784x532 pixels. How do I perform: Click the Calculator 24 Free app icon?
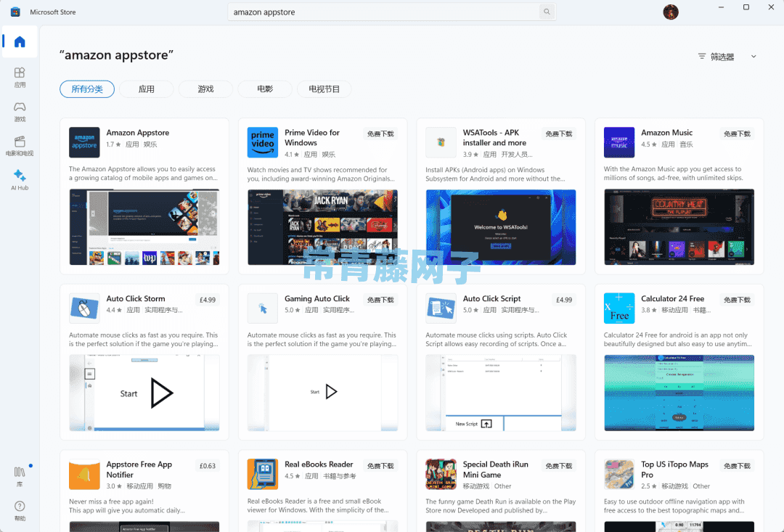(x=619, y=308)
